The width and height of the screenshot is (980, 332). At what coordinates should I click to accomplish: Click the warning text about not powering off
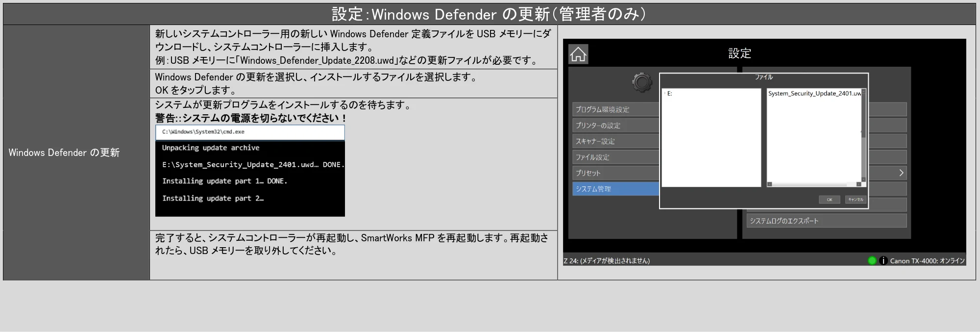251,118
